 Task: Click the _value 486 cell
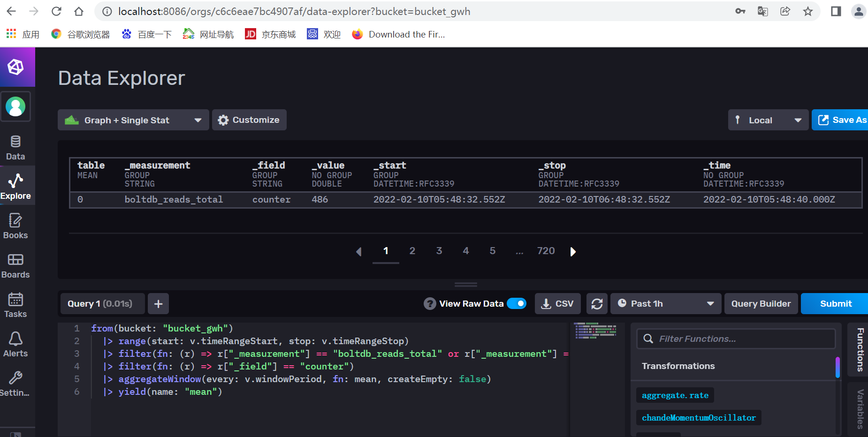pyautogui.click(x=320, y=199)
